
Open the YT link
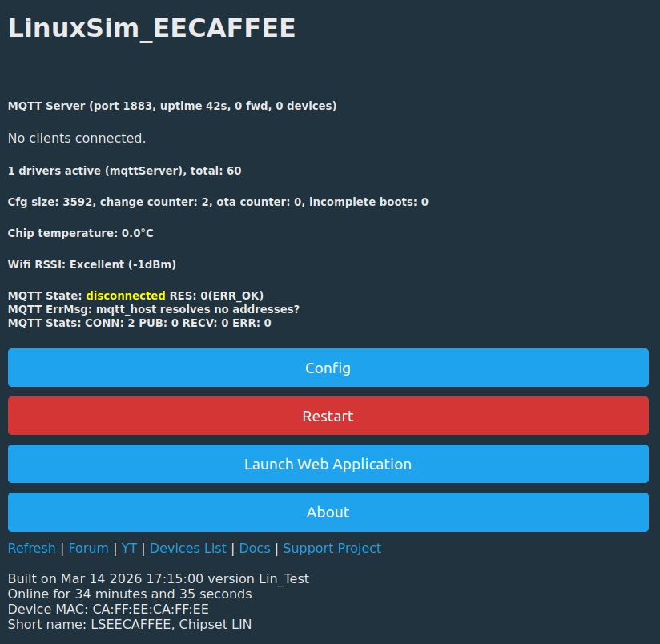(129, 549)
